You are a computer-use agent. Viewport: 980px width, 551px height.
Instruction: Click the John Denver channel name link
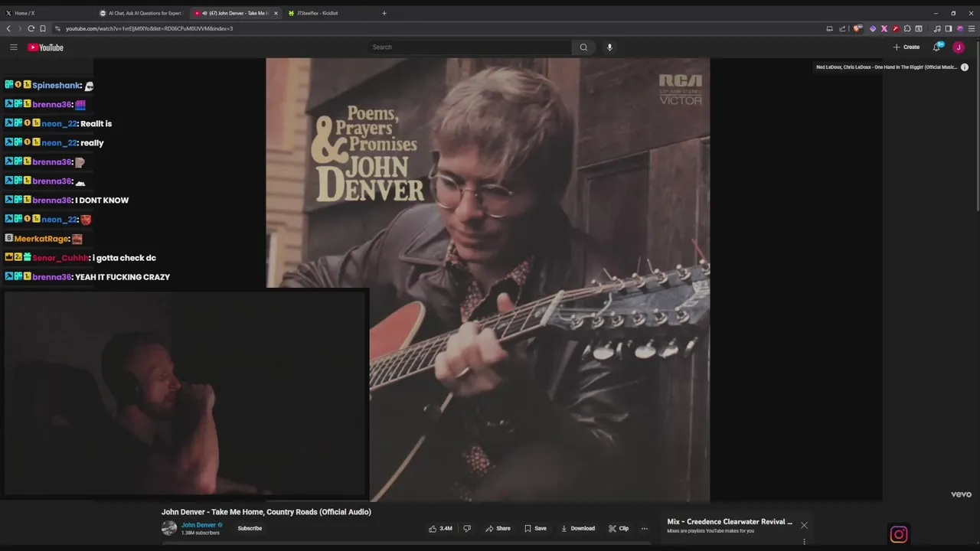(x=198, y=525)
